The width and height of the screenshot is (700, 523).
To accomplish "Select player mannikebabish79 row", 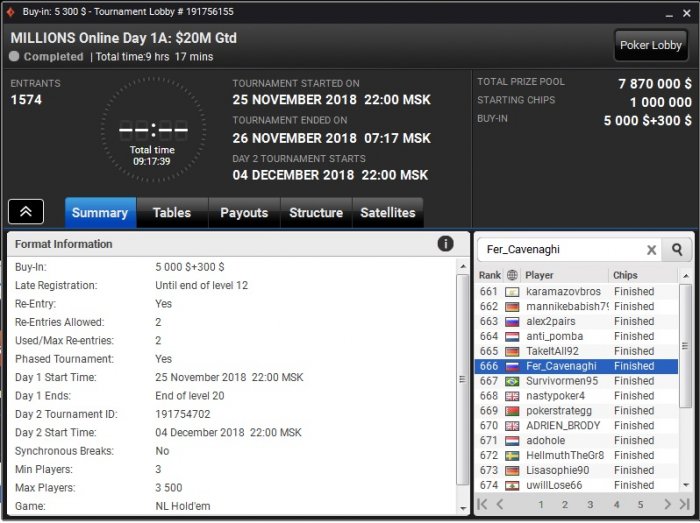I will point(577,307).
